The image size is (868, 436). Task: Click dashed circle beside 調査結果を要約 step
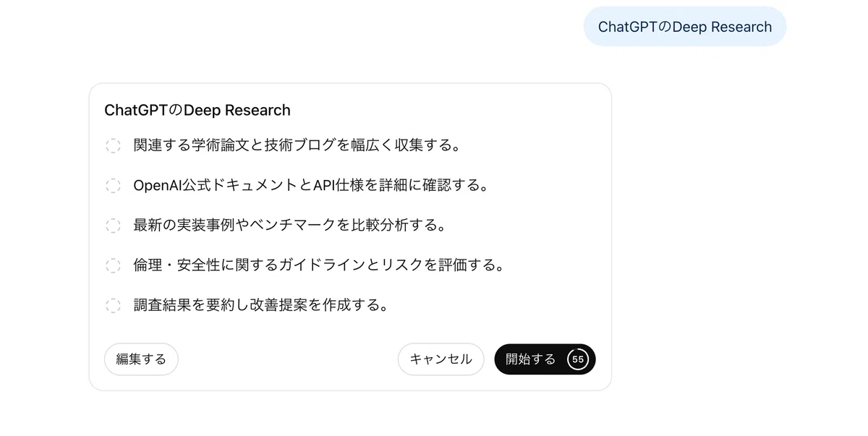click(x=113, y=305)
